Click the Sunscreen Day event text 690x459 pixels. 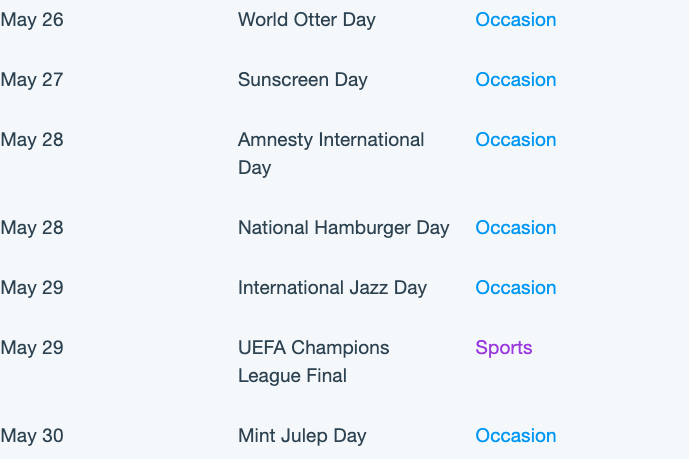click(x=303, y=80)
